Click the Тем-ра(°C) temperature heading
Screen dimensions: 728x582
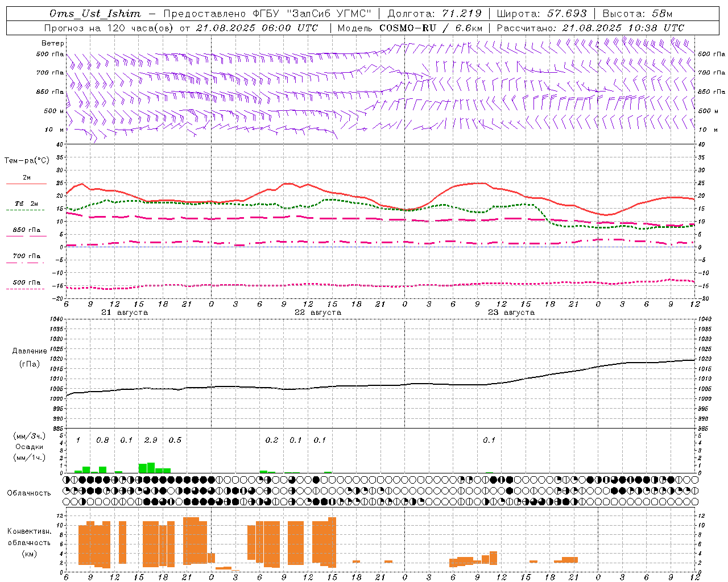(x=27, y=161)
